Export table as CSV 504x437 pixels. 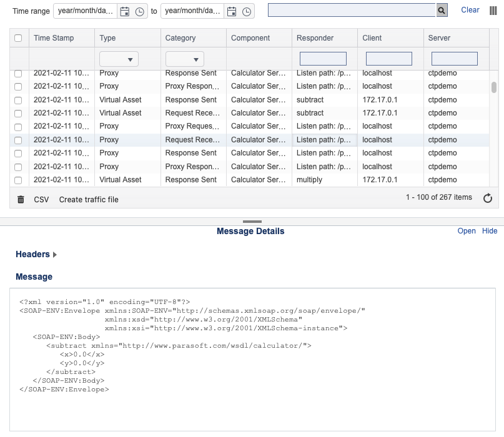coord(41,200)
